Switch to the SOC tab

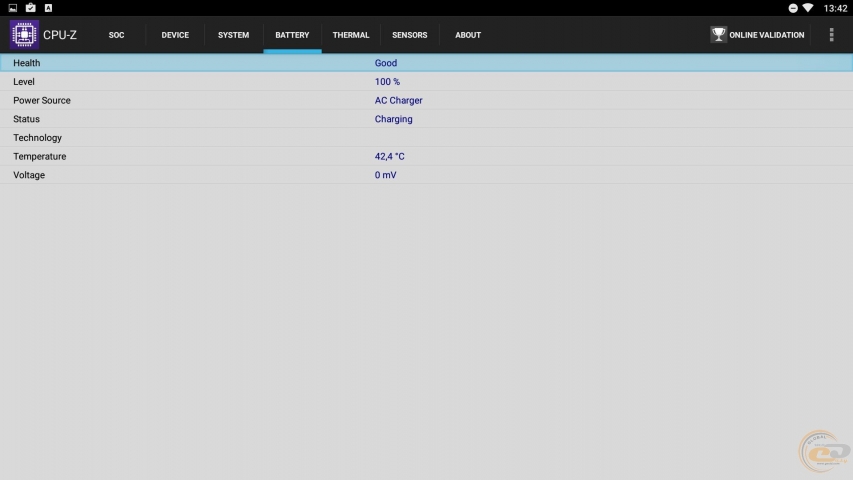(x=116, y=35)
